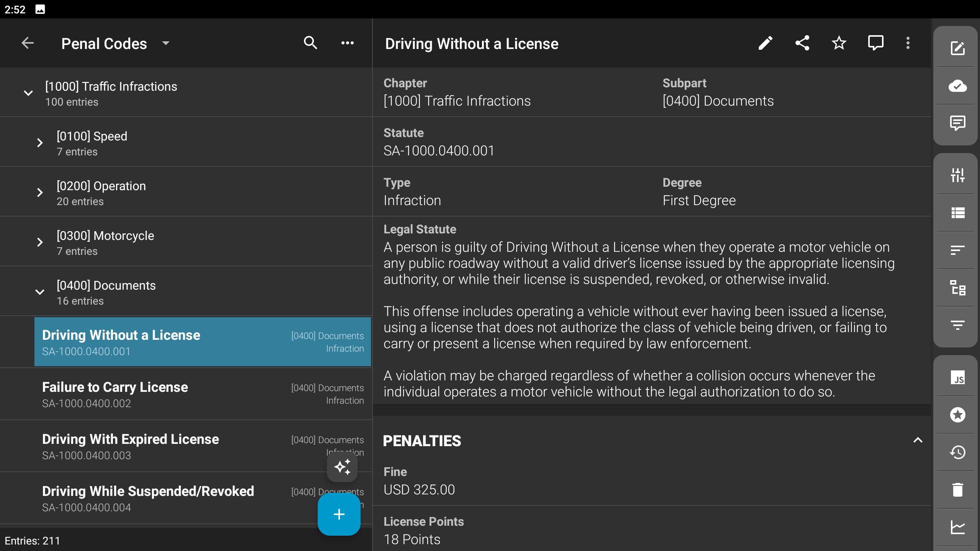Share the Driving Without a License entry
Viewport: 980px width, 551px height.
(802, 43)
